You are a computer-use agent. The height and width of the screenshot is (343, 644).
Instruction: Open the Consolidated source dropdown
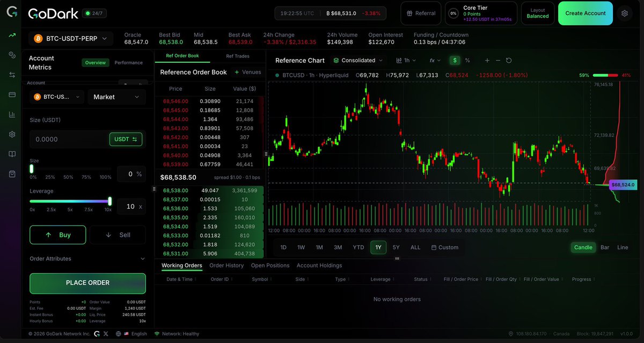(x=358, y=61)
